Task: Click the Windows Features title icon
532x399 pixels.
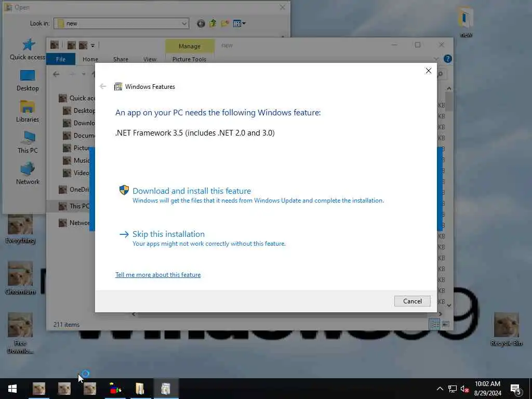Action: click(x=118, y=87)
